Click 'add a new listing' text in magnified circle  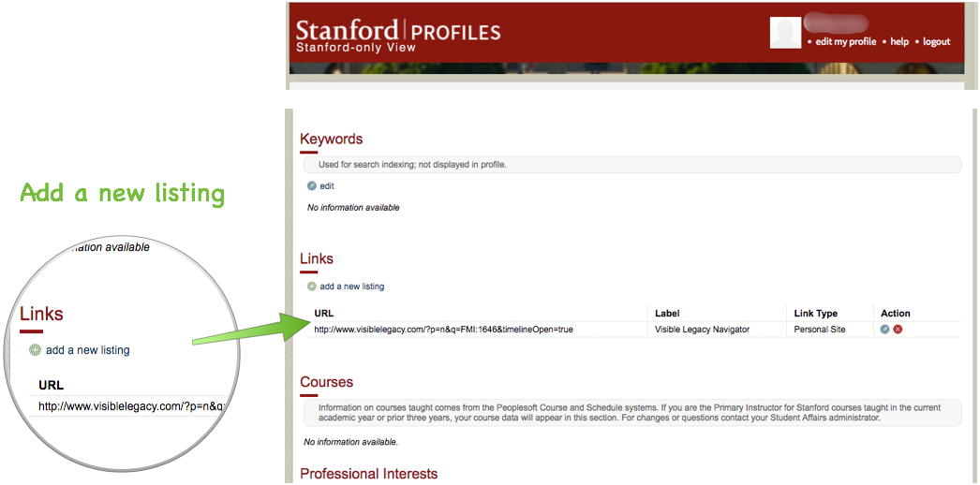(87, 350)
